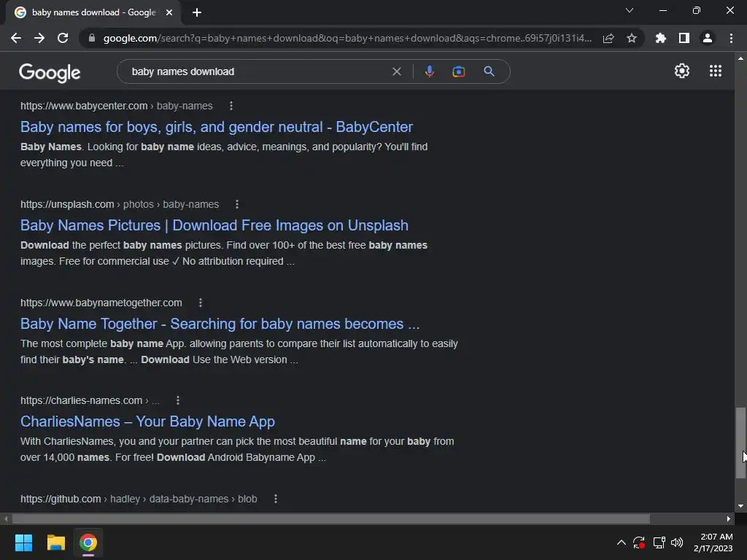Open network tray icon
747x560 pixels.
(659, 542)
